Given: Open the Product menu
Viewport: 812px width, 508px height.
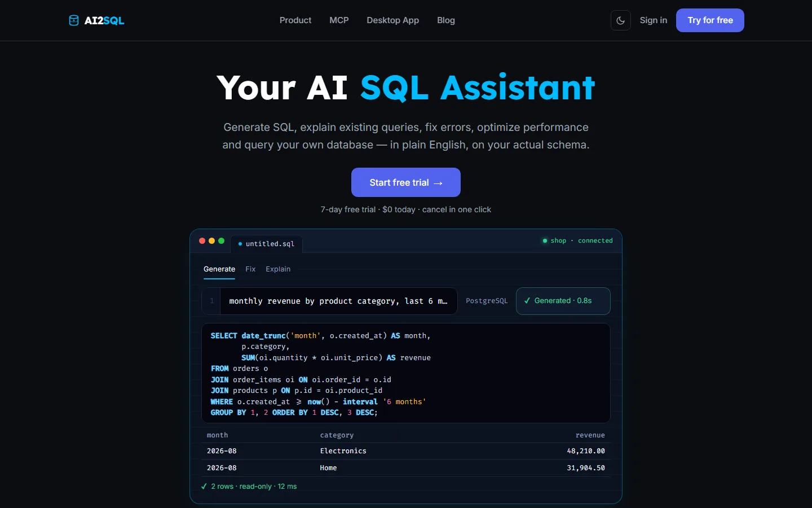Looking at the screenshot, I should pos(295,20).
